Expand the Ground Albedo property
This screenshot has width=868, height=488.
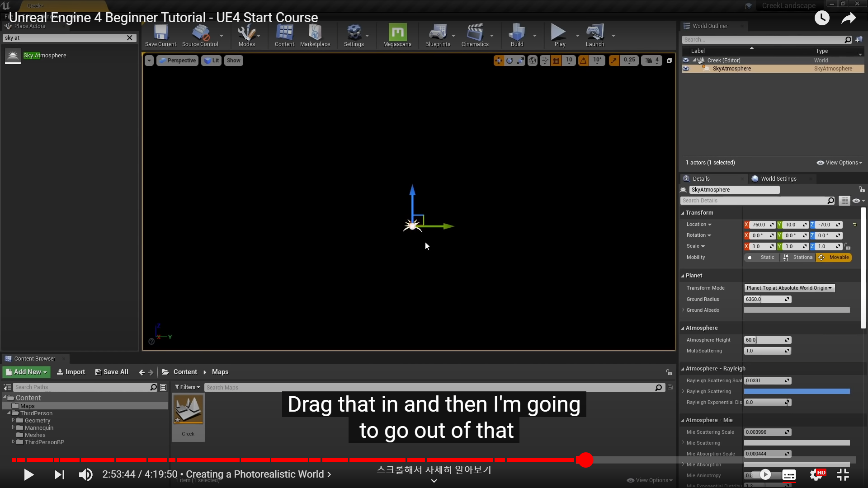[x=683, y=310]
